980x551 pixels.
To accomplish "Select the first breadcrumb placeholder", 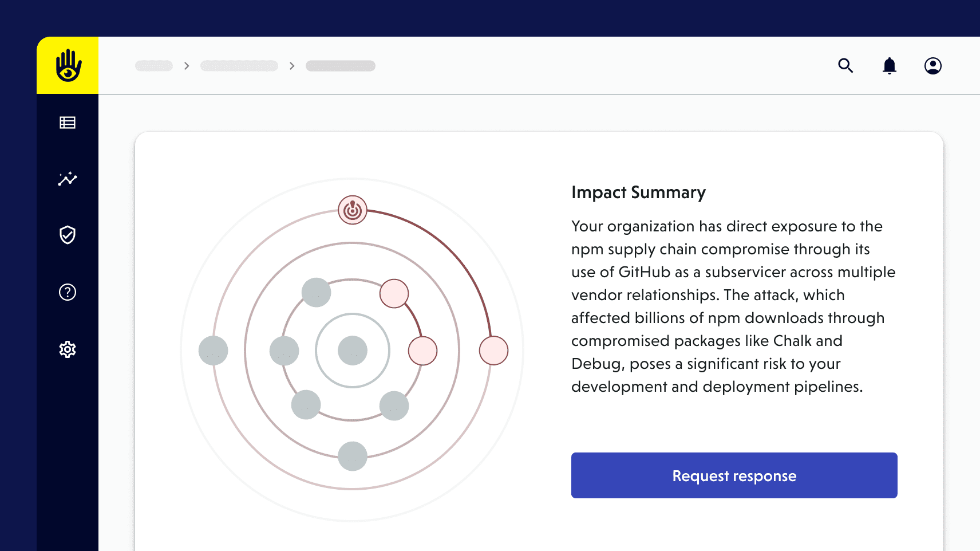I will (154, 66).
